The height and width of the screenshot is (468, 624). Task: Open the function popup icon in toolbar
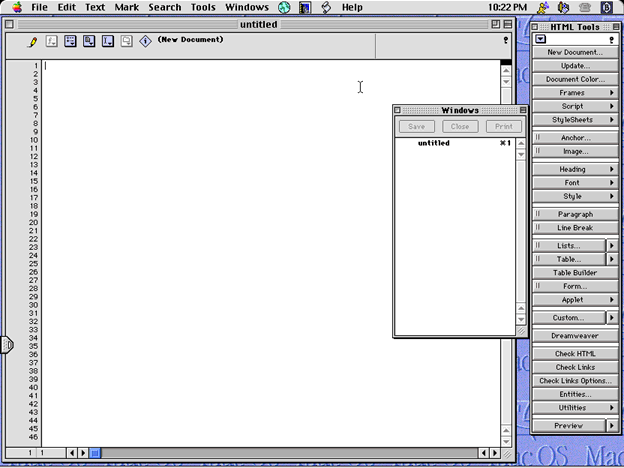click(51, 42)
